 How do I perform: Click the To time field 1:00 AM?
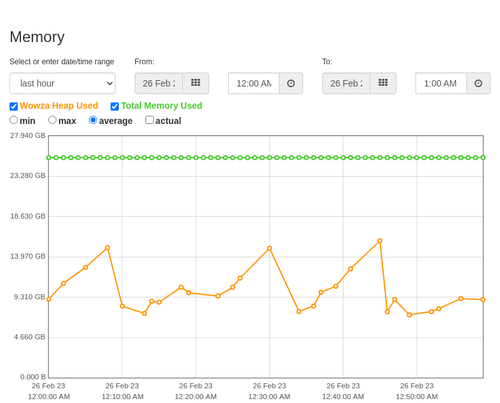pos(441,83)
